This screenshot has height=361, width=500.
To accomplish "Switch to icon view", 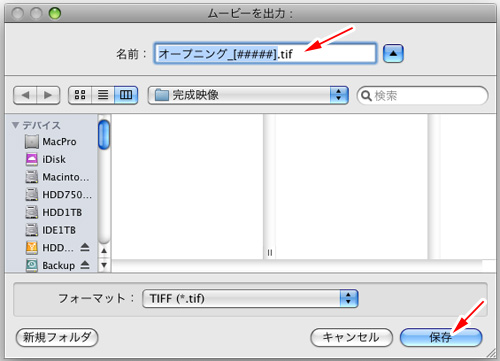I will tap(80, 95).
